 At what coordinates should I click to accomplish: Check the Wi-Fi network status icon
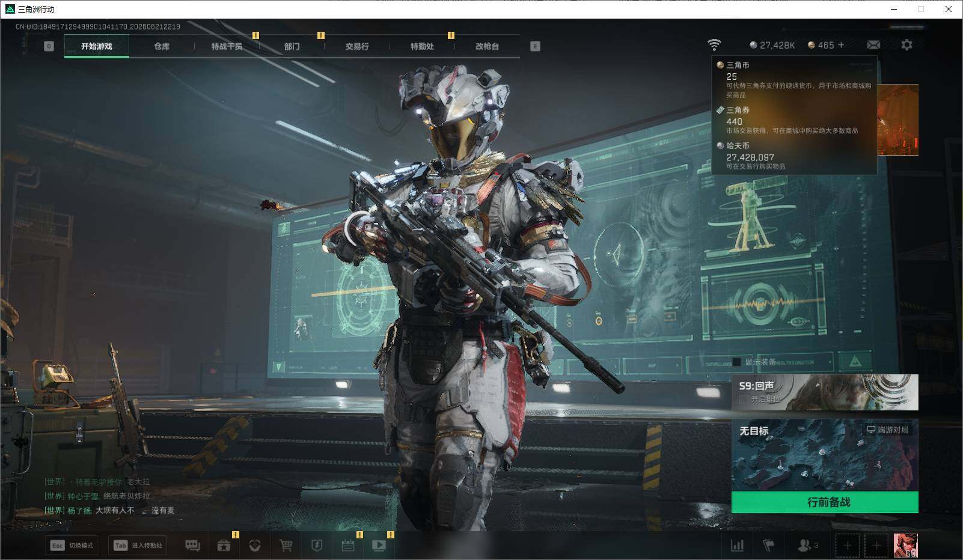[x=714, y=45]
